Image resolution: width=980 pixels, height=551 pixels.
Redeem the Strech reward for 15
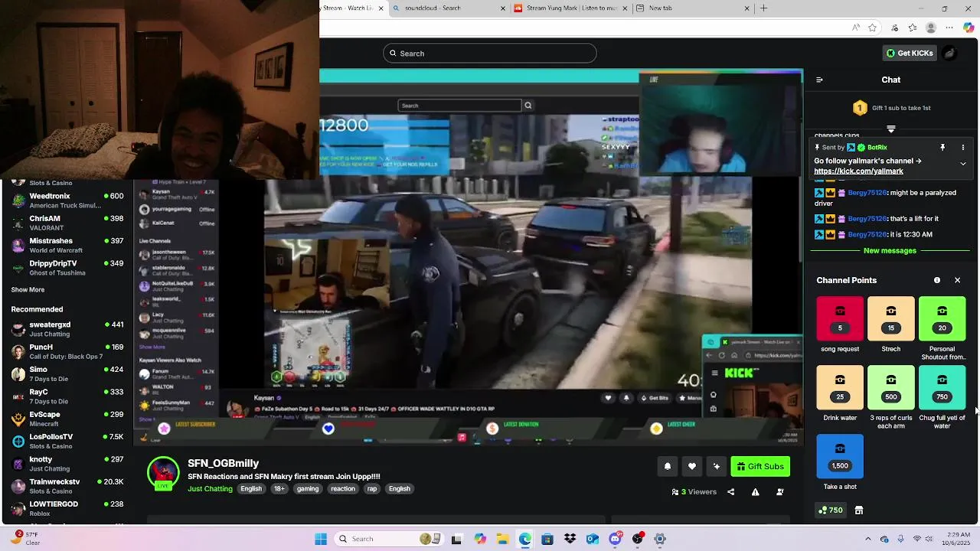click(x=891, y=318)
